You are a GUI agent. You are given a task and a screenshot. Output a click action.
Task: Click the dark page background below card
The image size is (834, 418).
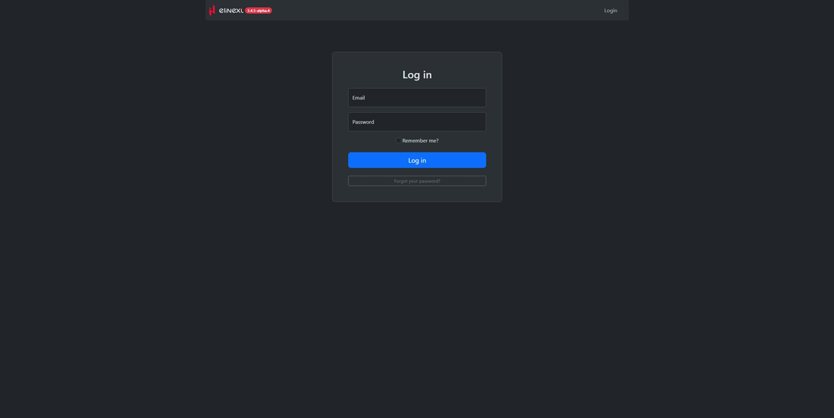pos(417,300)
